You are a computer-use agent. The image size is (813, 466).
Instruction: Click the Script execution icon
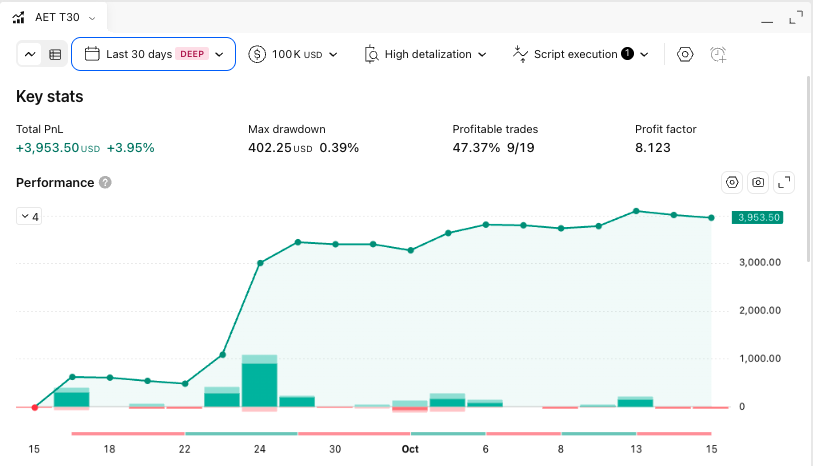click(x=520, y=54)
